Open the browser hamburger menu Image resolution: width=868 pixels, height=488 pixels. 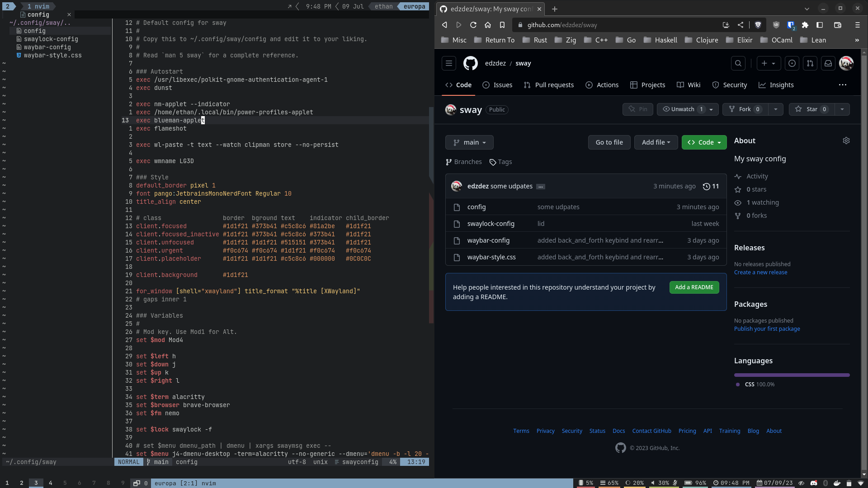858,25
